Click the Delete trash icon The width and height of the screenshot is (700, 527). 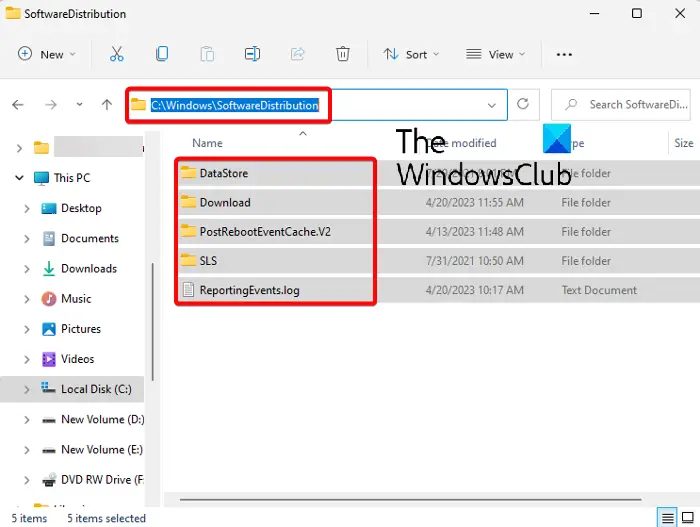(342, 54)
